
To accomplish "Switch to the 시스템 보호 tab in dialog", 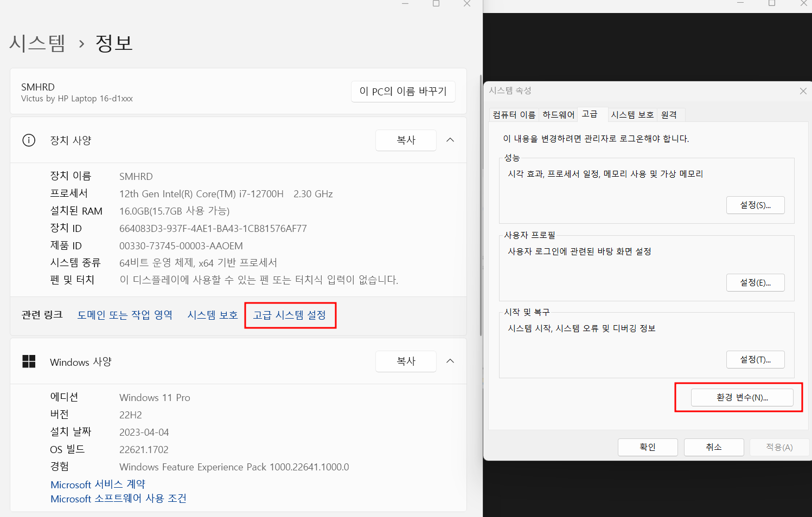I will click(632, 115).
